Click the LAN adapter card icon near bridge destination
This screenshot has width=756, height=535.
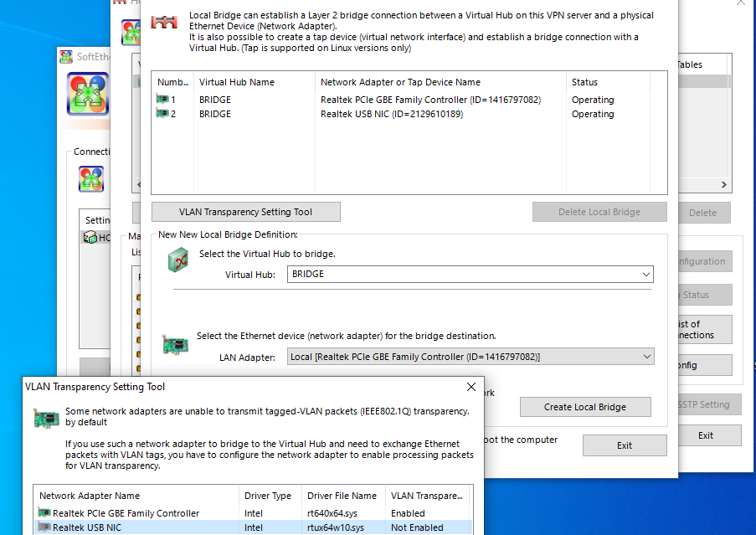[x=175, y=343]
